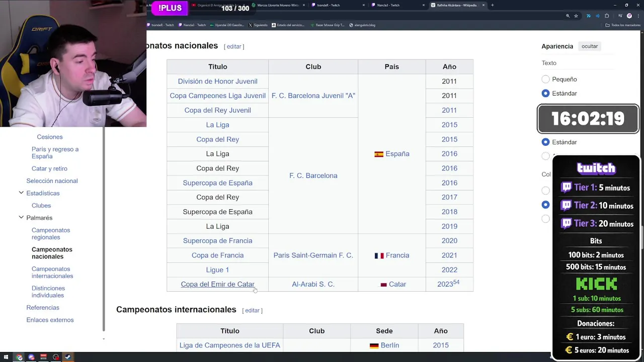Open the Ligue 1 link
The height and width of the screenshot is (362, 644).
(217, 269)
